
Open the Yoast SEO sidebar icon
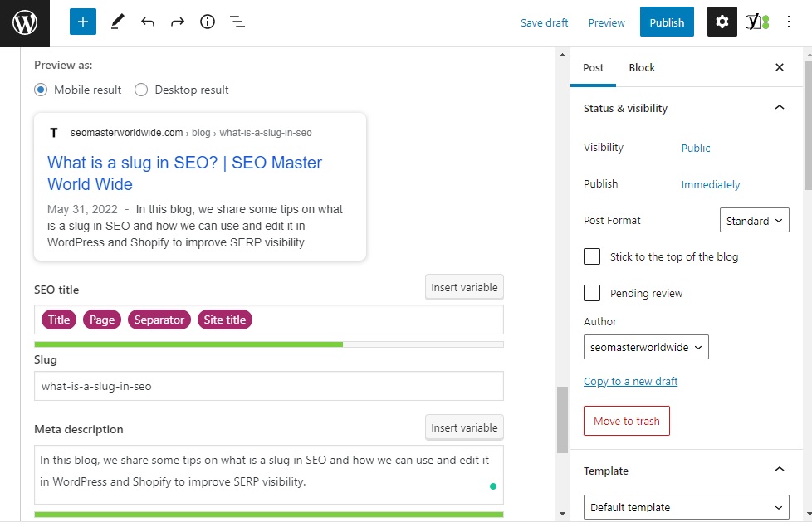click(756, 22)
